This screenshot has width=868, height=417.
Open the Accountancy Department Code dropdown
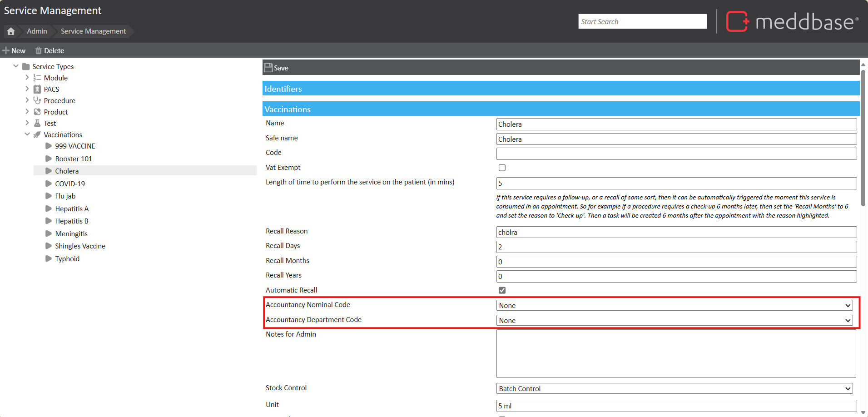tap(675, 321)
